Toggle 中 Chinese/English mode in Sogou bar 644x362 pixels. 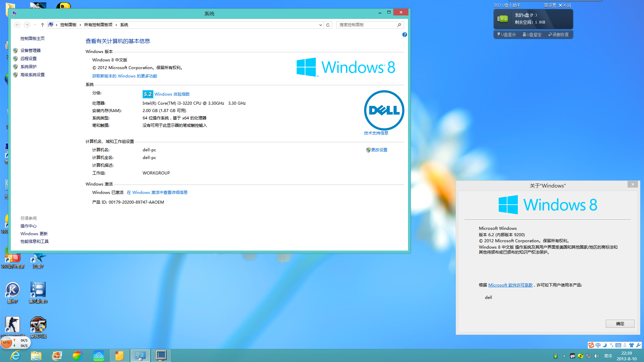598,345
